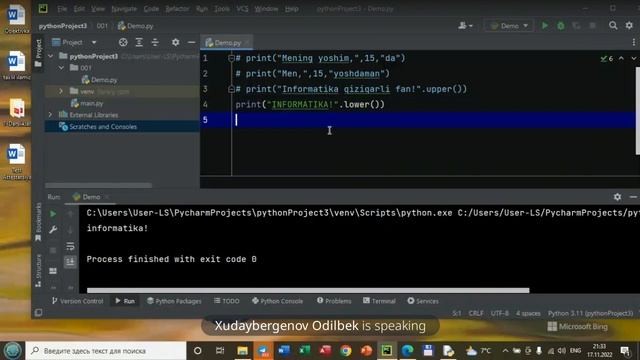Open the VCS menu

242,9
